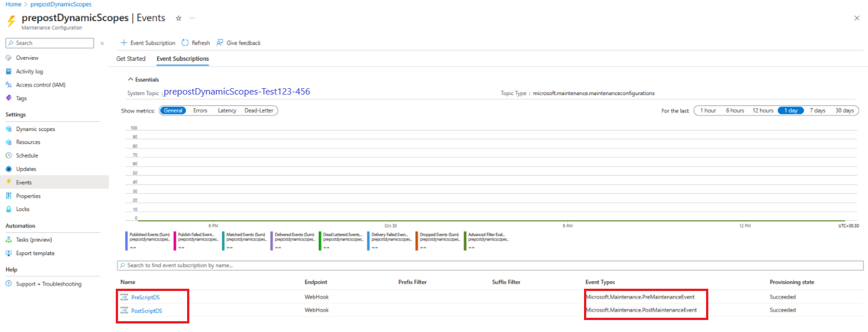Close the Events blade with X
The height and width of the screenshot is (332, 868).
pyautogui.click(x=857, y=18)
